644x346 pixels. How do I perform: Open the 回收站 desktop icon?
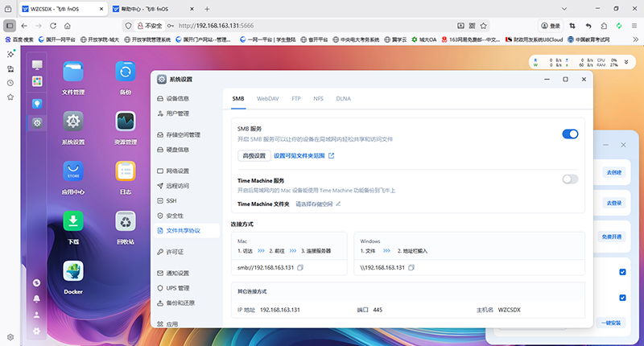pyautogui.click(x=126, y=221)
